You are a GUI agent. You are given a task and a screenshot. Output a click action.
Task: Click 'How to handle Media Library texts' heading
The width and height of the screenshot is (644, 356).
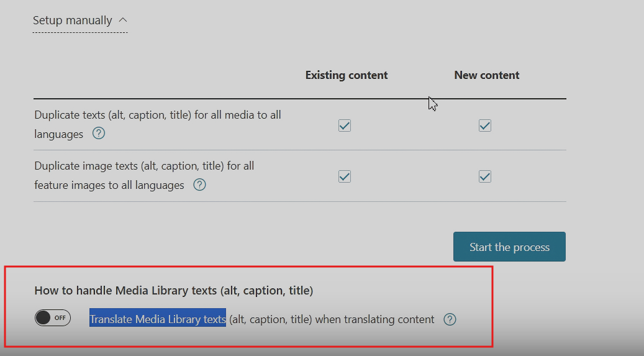(x=173, y=290)
